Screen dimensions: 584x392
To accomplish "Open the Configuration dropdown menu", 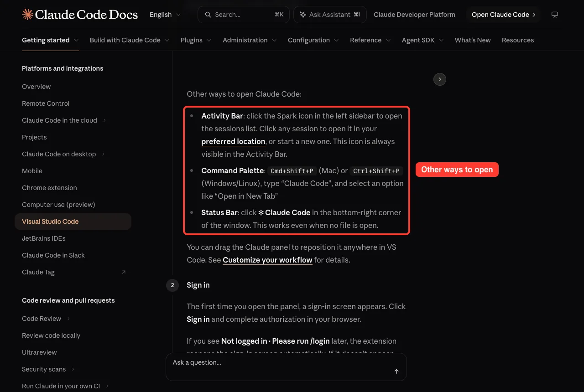I will click(313, 40).
